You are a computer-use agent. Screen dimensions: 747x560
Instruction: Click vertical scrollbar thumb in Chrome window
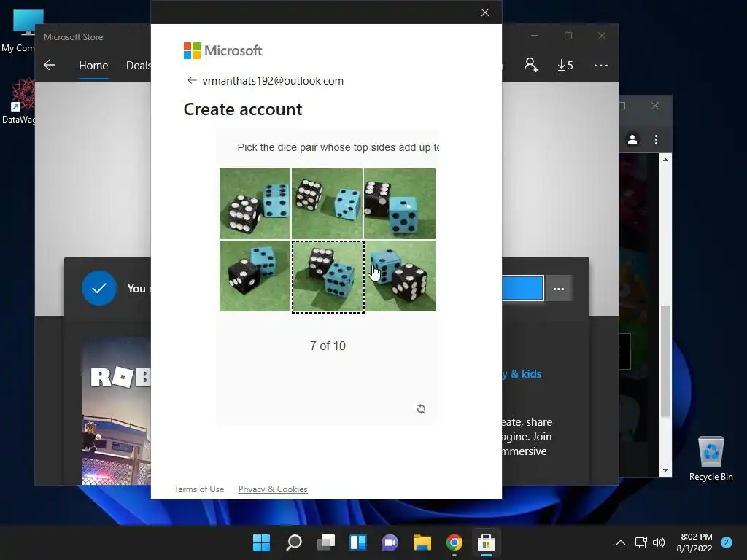click(x=665, y=361)
